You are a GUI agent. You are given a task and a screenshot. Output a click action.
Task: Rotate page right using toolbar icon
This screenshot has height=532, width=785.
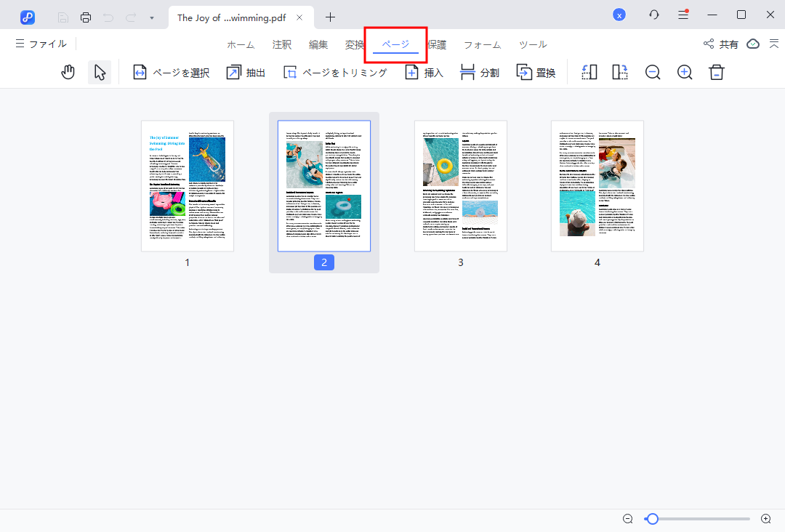point(619,73)
